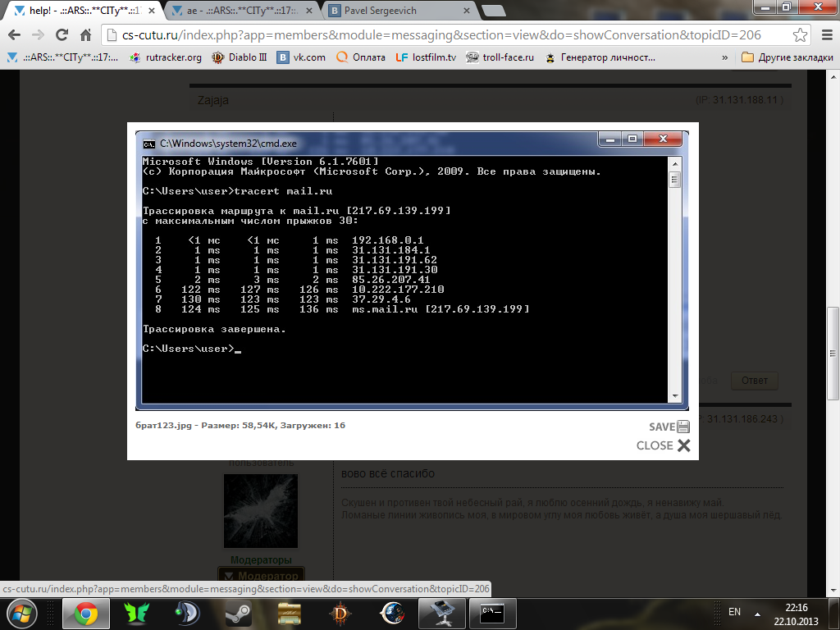Open the vk.com bookmark

tap(301, 57)
